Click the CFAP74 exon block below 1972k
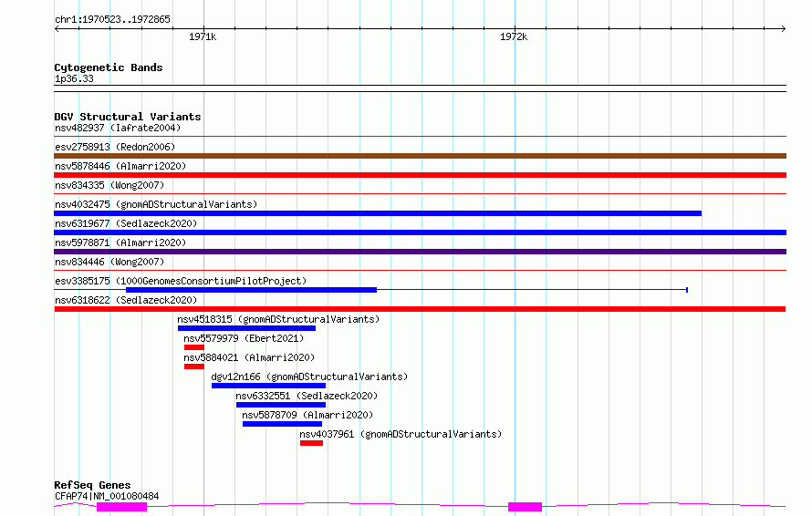Image resolution: width=812 pixels, height=516 pixels. click(x=526, y=507)
